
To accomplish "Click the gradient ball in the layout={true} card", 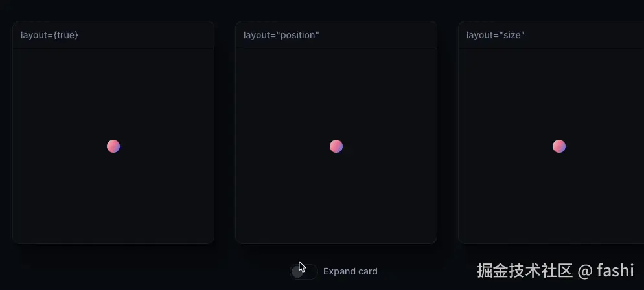I will 113,146.
